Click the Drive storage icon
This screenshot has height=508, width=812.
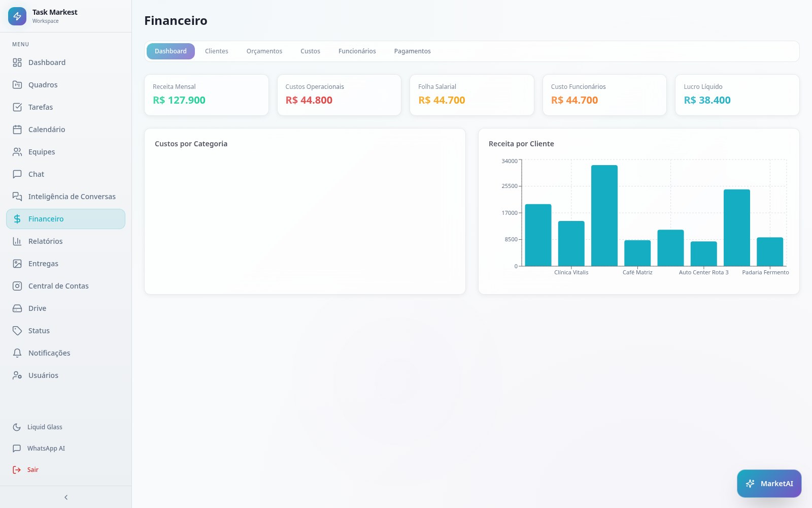click(x=17, y=308)
